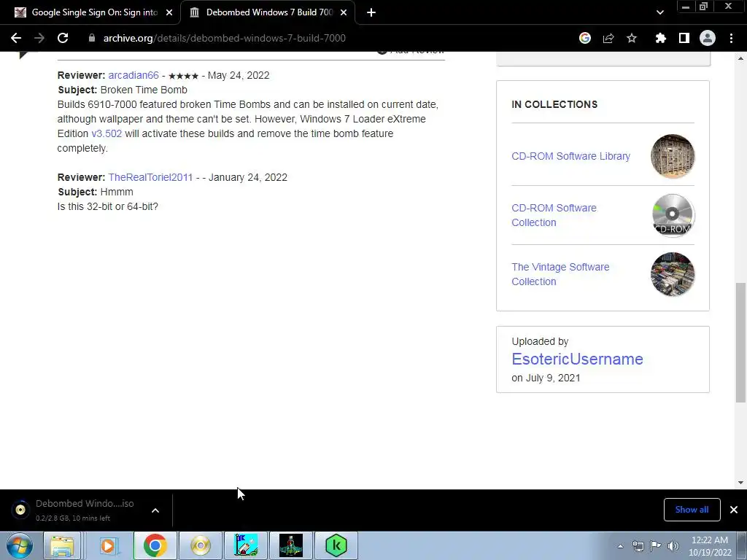
Task: Select the "Is this 32-bit or 64-bit?" text
Action: (108, 206)
